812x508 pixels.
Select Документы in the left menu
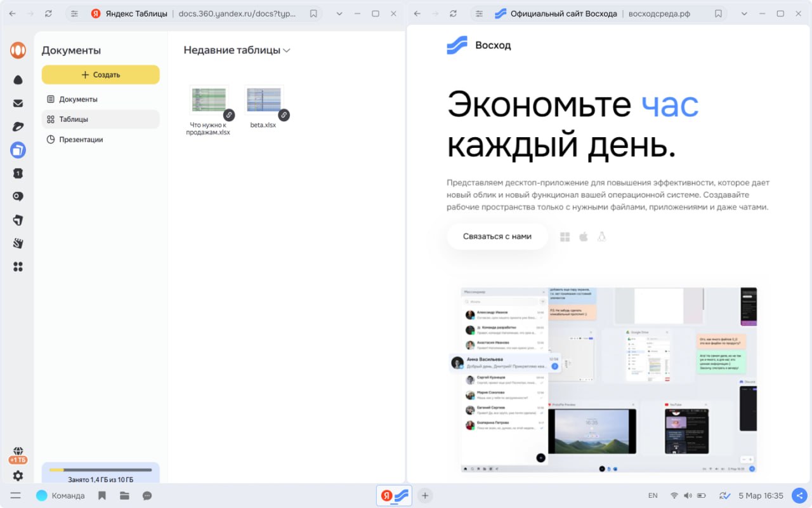click(101, 99)
